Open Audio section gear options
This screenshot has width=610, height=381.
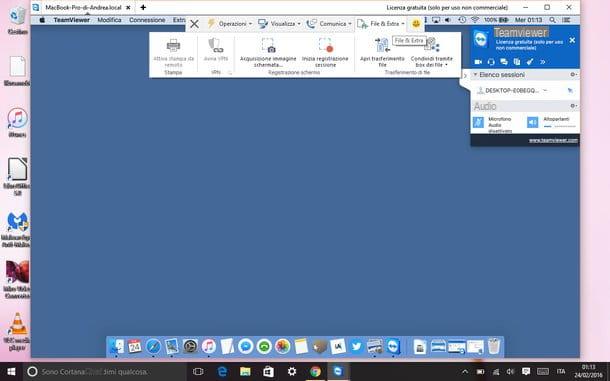coord(573,106)
